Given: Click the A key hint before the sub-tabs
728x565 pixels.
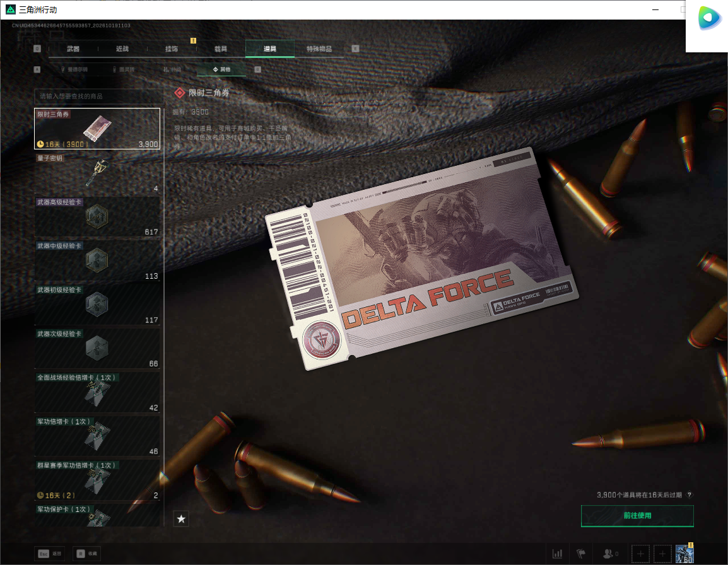Looking at the screenshot, I should 37,69.
